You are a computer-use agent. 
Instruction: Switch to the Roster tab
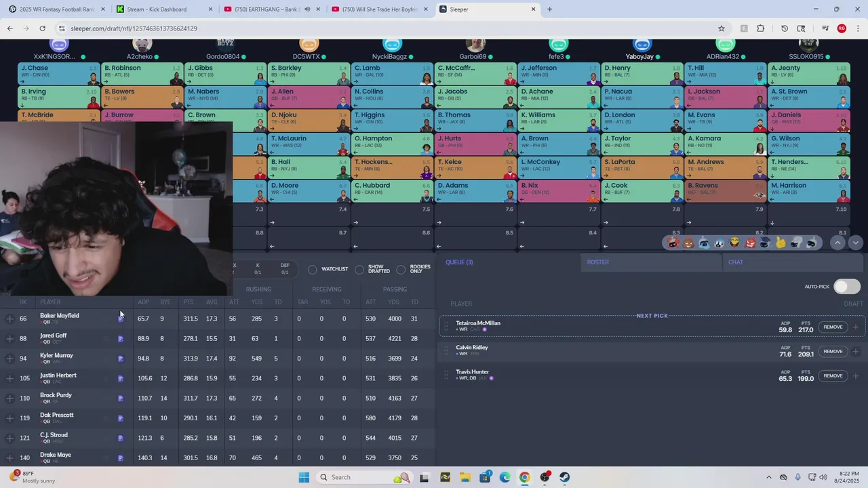651,262
